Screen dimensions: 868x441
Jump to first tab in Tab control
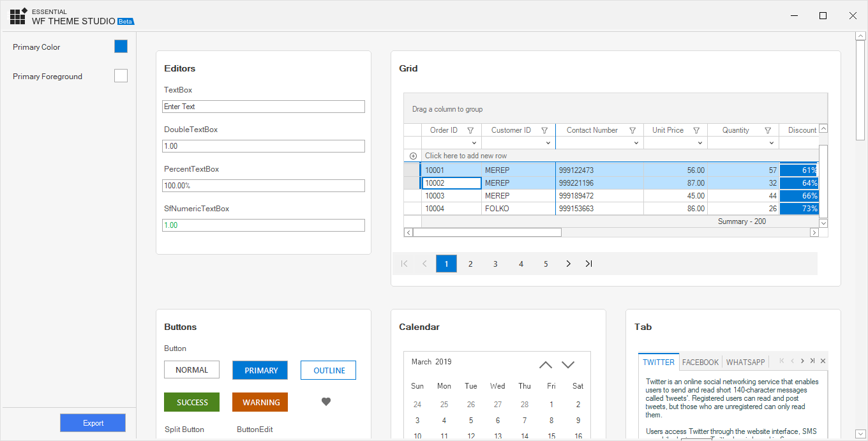(x=782, y=361)
